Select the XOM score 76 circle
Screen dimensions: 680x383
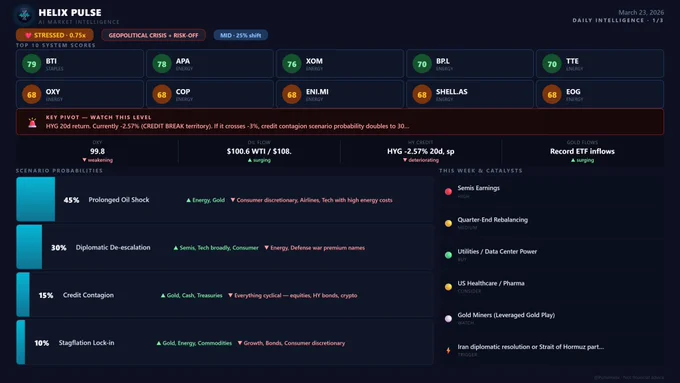[x=292, y=64]
